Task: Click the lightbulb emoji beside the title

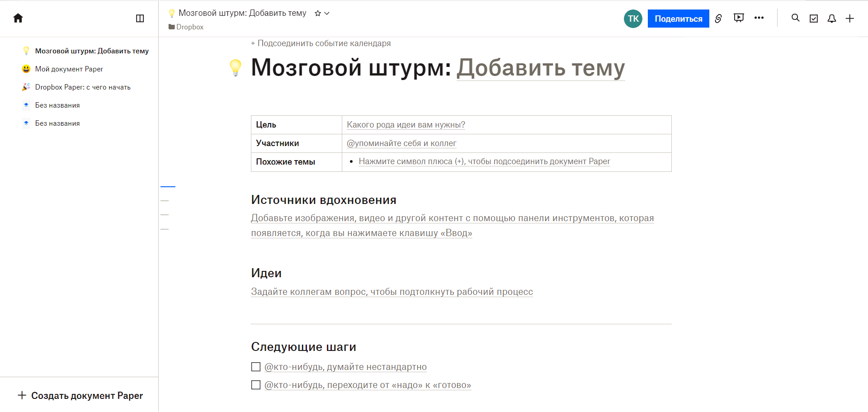Action: point(236,68)
